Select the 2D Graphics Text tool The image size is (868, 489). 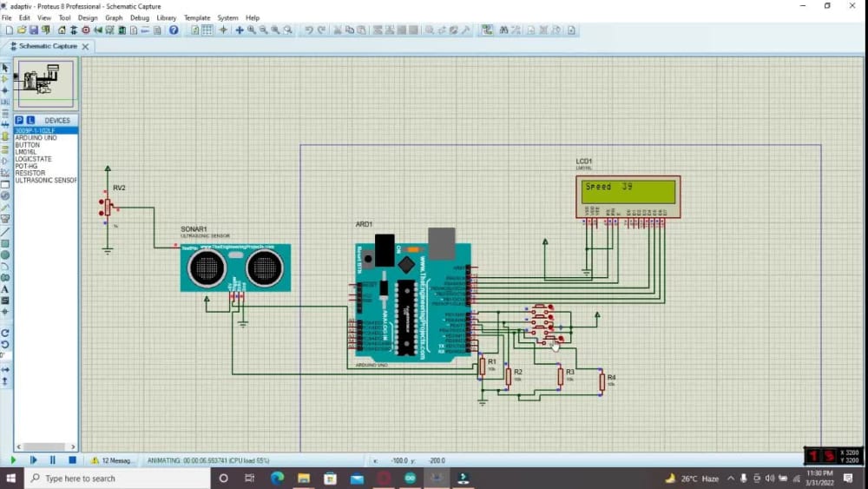click(x=5, y=289)
